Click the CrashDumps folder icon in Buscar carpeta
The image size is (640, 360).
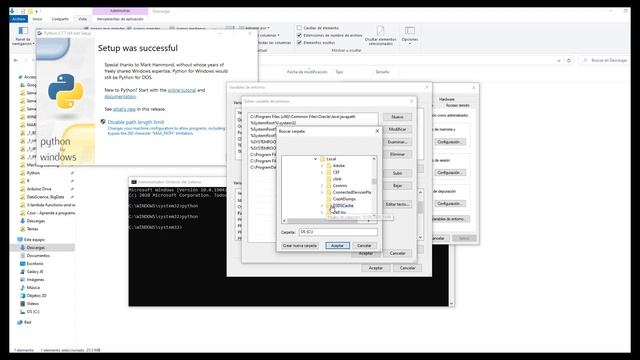pyautogui.click(x=329, y=199)
